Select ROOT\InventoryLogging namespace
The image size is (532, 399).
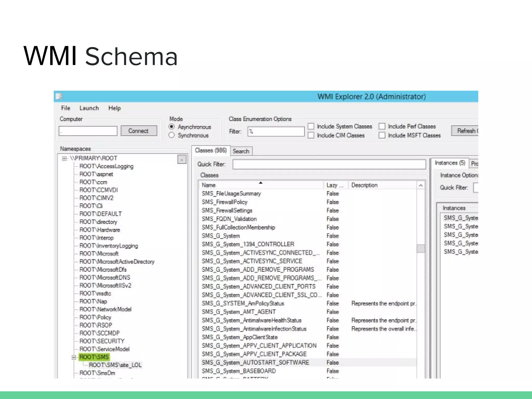[x=109, y=246]
